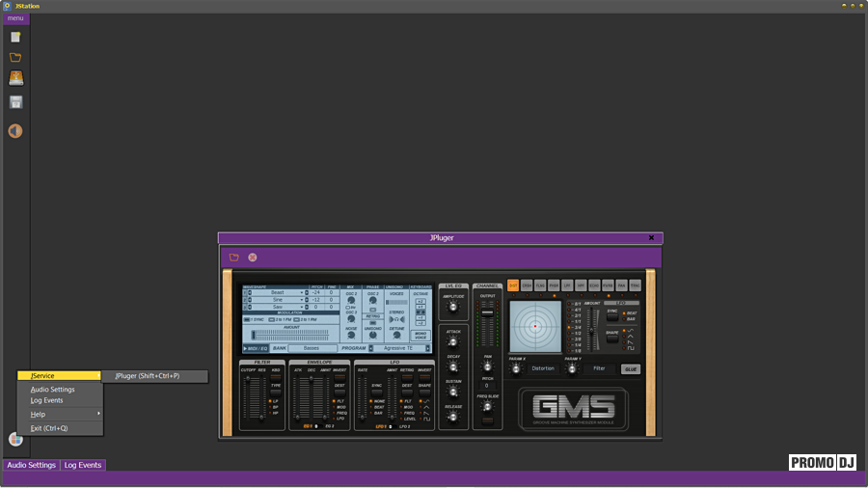The image size is (868, 488).
Task: Click the orange half-circle icon in the sidebar
Action: click(15, 131)
